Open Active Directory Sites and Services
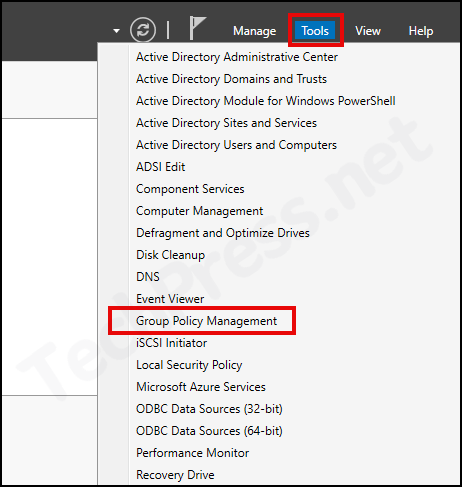The height and width of the screenshot is (487, 462). point(226,123)
